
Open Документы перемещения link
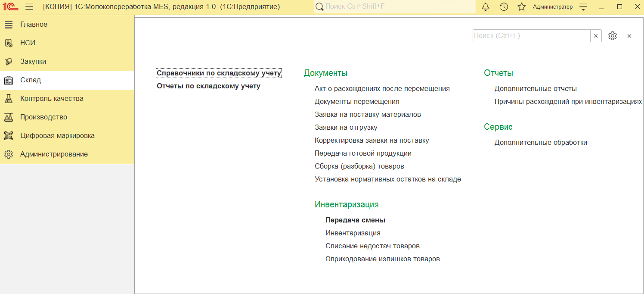(357, 101)
